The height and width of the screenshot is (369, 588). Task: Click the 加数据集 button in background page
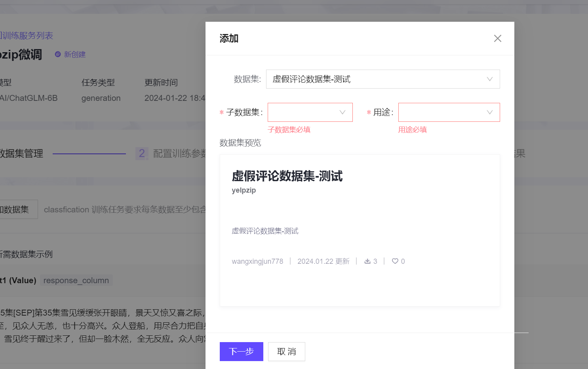pyautogui.click(x=19, y=209)
